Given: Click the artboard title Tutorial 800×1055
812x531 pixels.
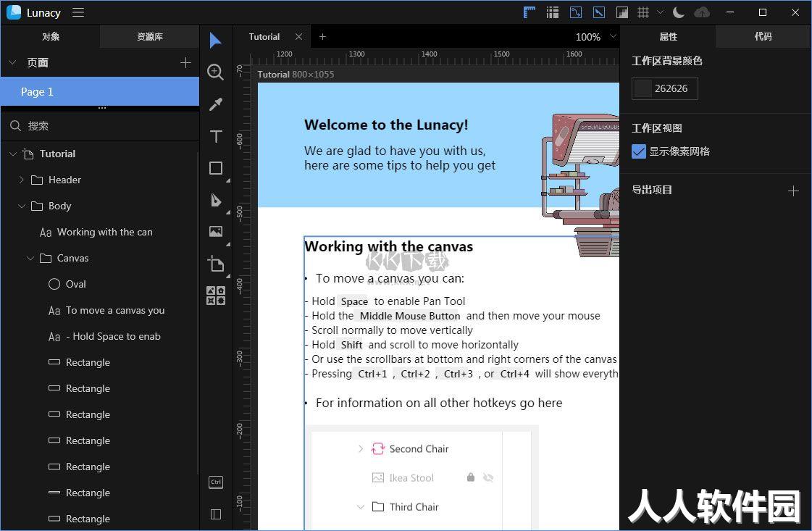Looking at the screenshot, I should pyautogui.click(x=296, y=74).
